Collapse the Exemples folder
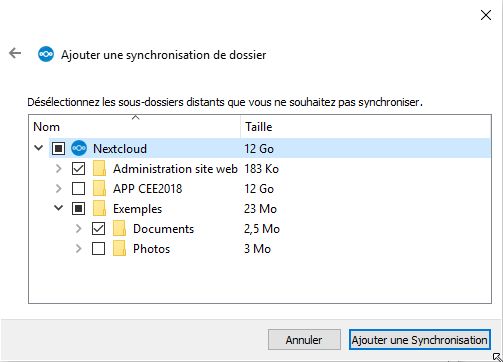This screenshot has width=503, height=362. tap(59, 208)
